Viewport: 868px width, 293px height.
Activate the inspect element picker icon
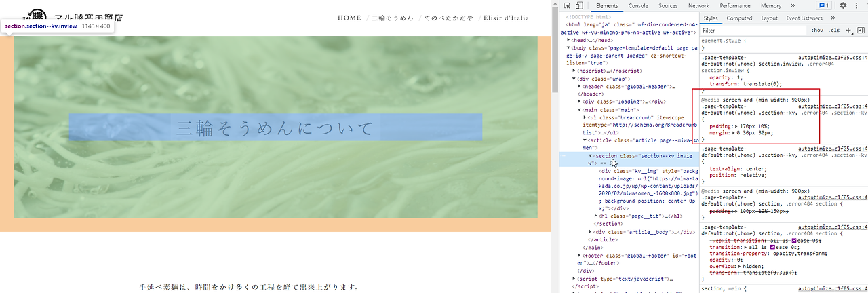[568, 5]
